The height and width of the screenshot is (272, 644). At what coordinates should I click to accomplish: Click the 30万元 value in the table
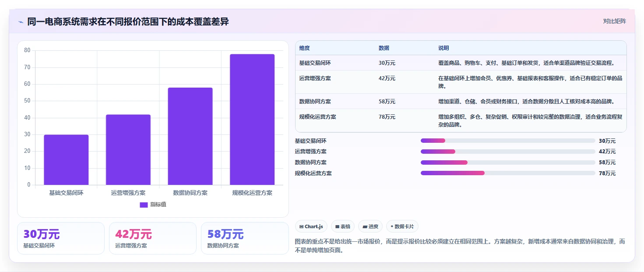coord(387,63)
